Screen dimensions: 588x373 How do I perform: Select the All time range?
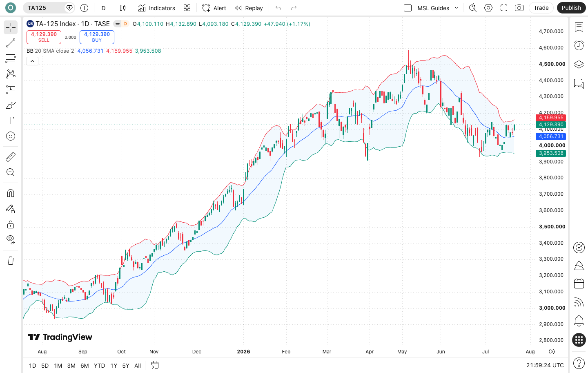tap(138, 366)
